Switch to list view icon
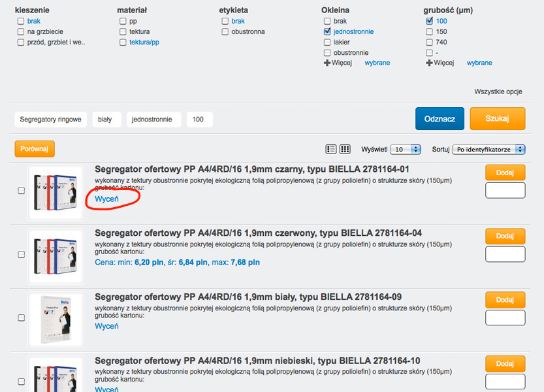Viewport: 544px width, 392px height. (331, 150)
